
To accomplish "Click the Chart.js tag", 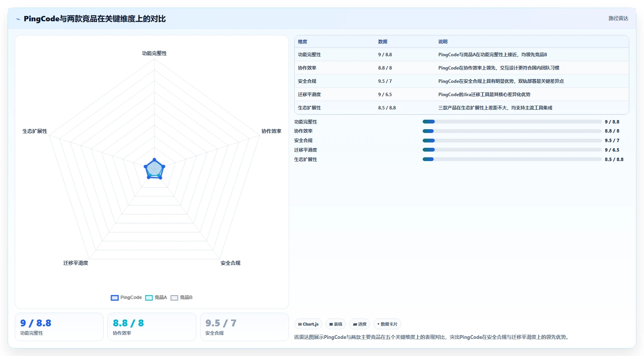I will (308, 324).
